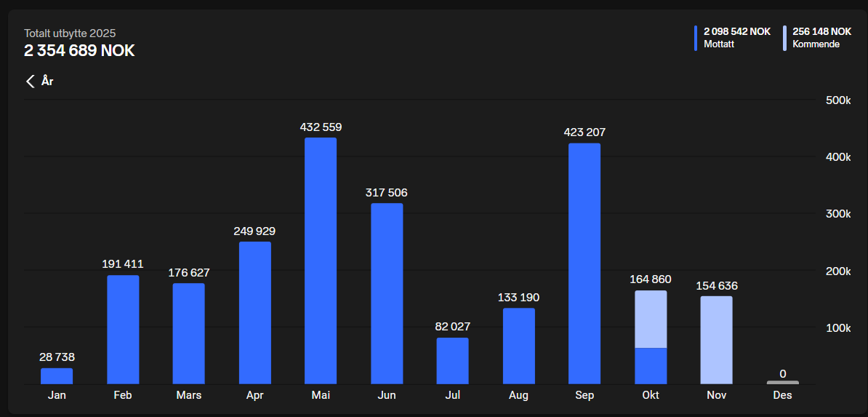Select the Jan bar in chart
Image resolution: width=868 pixels, height=417 pixels.
(x=57, y=376)
